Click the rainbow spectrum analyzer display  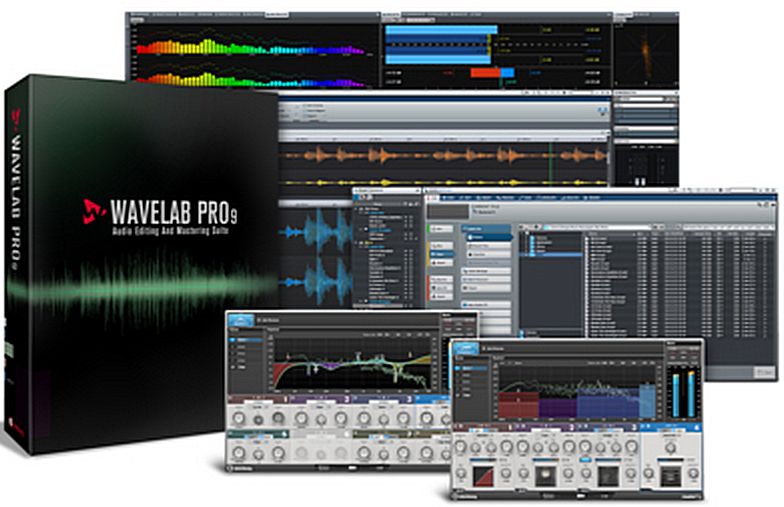point(252,55)
